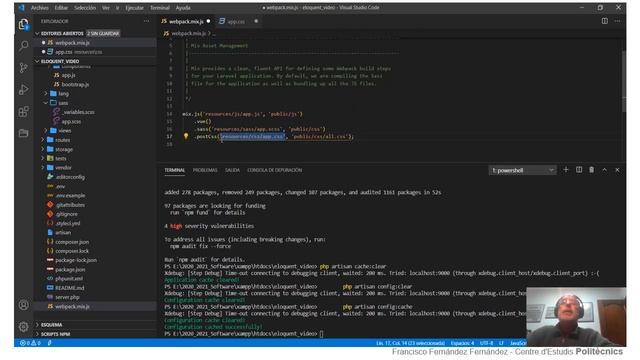Split the editor to the right
This screenshot has width=640, height=360.
coord(604,21)
